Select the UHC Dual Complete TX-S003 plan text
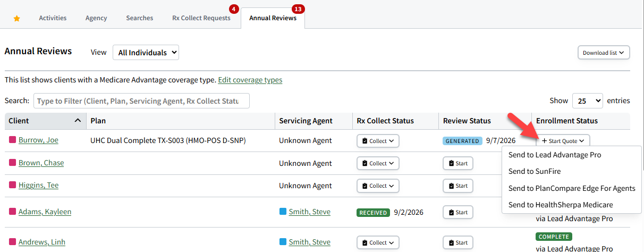Image resolution: width=644 pixels, height=252 pixels. pyautogui.click(x=168, y=140)
